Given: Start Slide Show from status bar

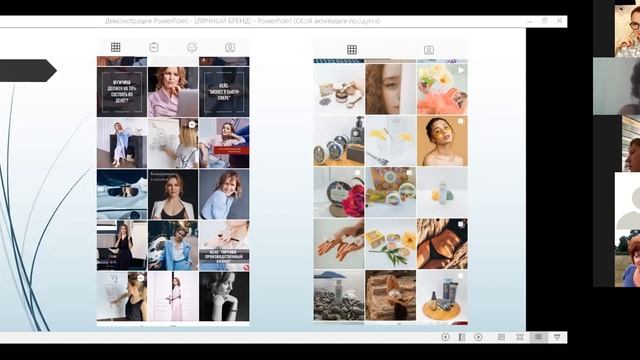Looking at the screenshot, I should [557, 337].
